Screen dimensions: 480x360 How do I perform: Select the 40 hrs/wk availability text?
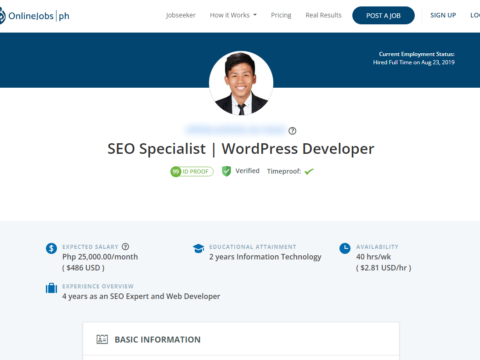(x=373, y=257)
